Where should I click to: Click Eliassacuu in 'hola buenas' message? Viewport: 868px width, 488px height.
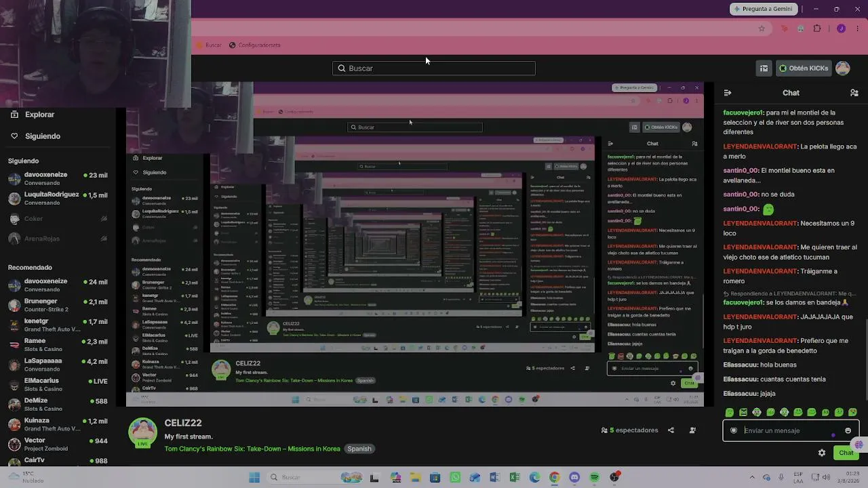point(740,365)
